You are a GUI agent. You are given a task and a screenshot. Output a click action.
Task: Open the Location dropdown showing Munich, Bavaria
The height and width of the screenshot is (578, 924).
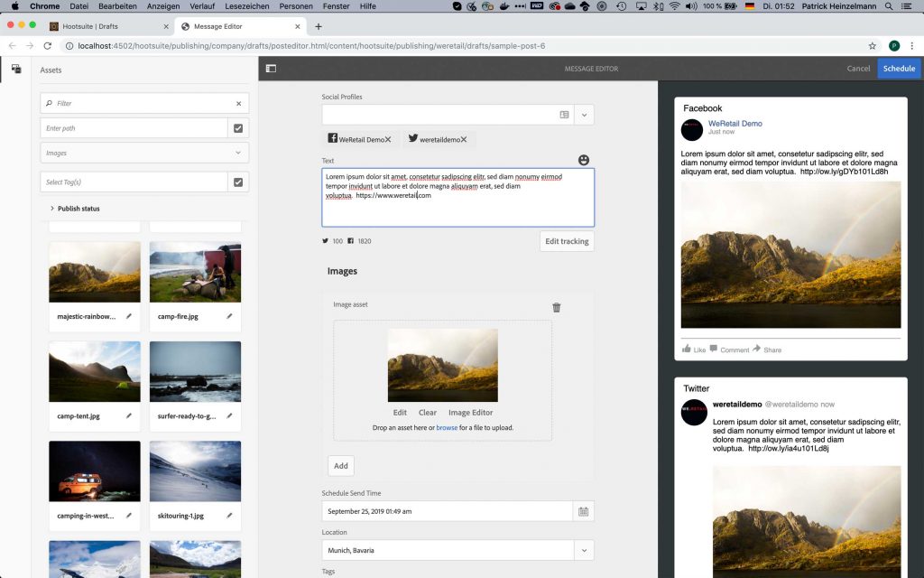click(583, 550)
